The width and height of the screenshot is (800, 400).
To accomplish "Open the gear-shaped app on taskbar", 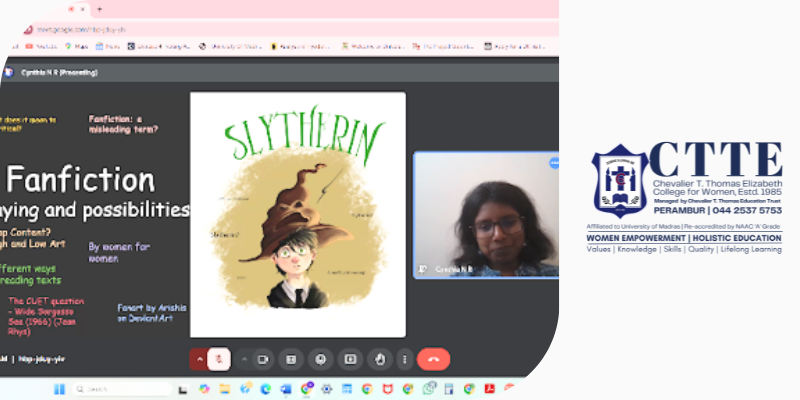I will (x=327, y=389).
